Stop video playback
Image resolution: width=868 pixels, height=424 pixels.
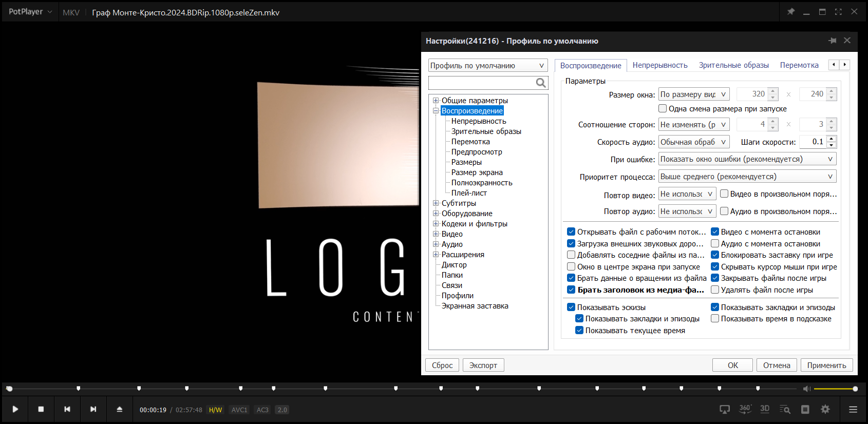(x=41, y=409)
